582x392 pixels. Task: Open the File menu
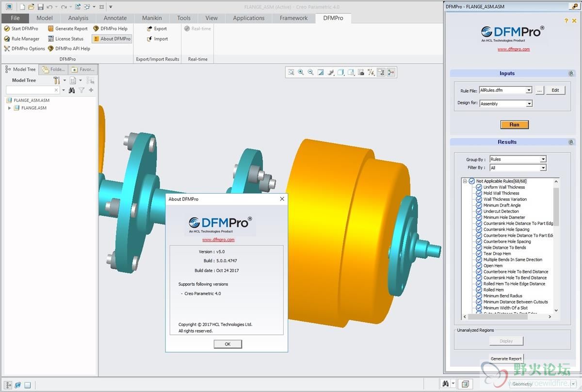[x=16, y=18]
